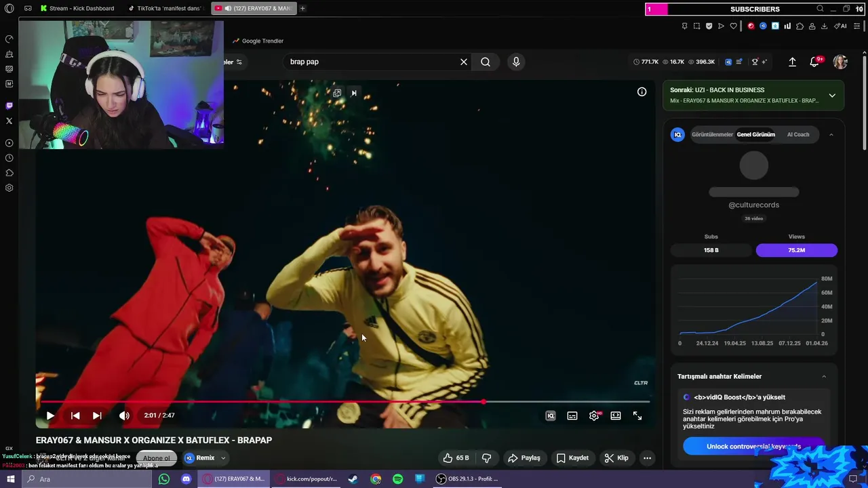
Task: Like the video with 65 B likes
Action: [x=456, y=458]
